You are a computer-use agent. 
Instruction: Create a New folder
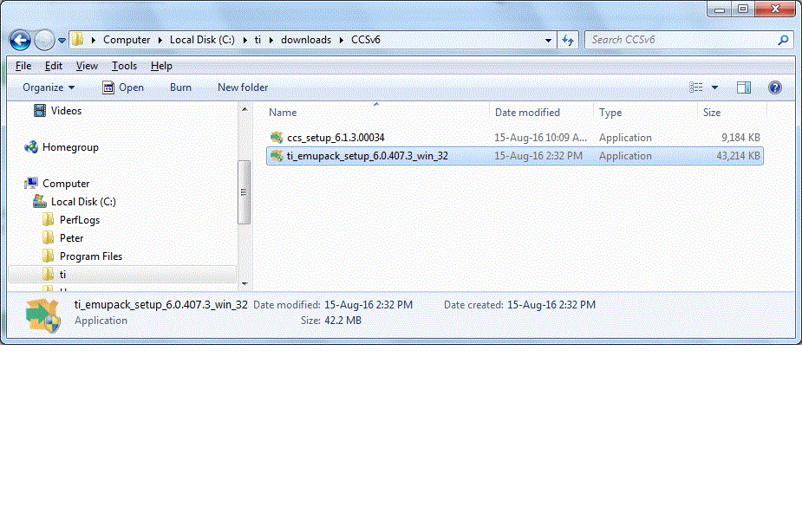tap(243, 88)
